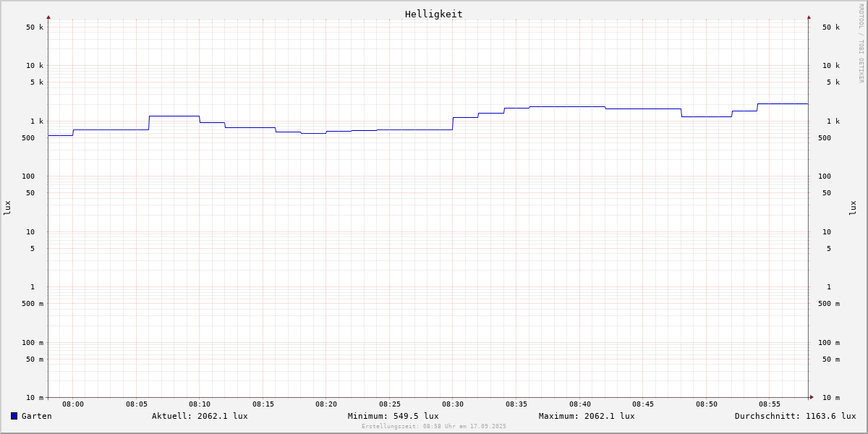Image resolution: width=868 pixels, height=434 pixels.
Task: Select the Durchschnitt 1163.6 lux value
Action: click(795, 416)
